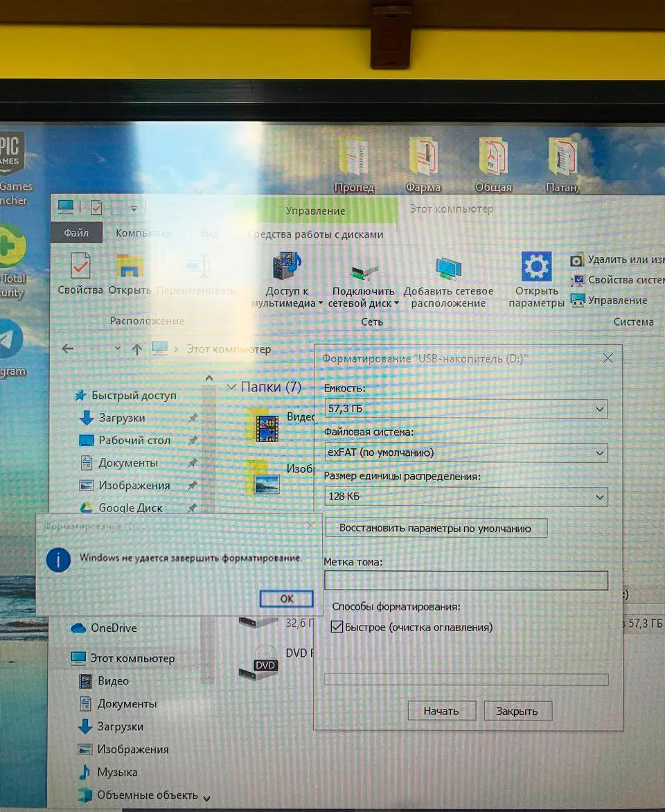The width and height of the screenshot is (665, 812).
Task: Open the allocation unit size 128 КБ dropdown
Action: [466, 497]
